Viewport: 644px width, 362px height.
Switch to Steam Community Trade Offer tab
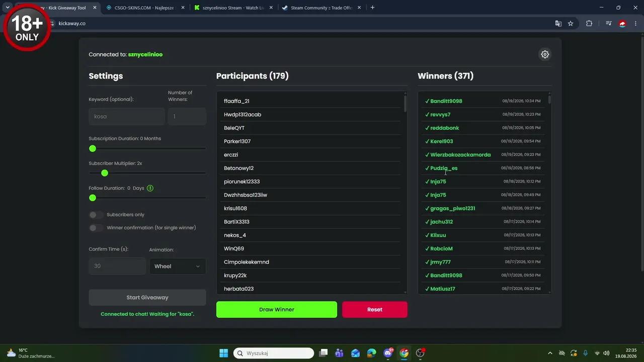pyautogui.click(x=322, y=8)
